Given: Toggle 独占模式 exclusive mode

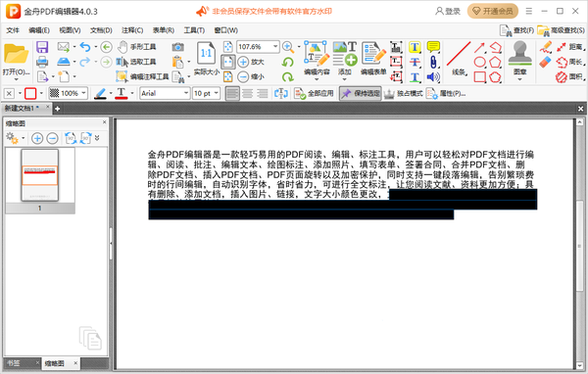Looking at the screenshot, I should point(404,93).
